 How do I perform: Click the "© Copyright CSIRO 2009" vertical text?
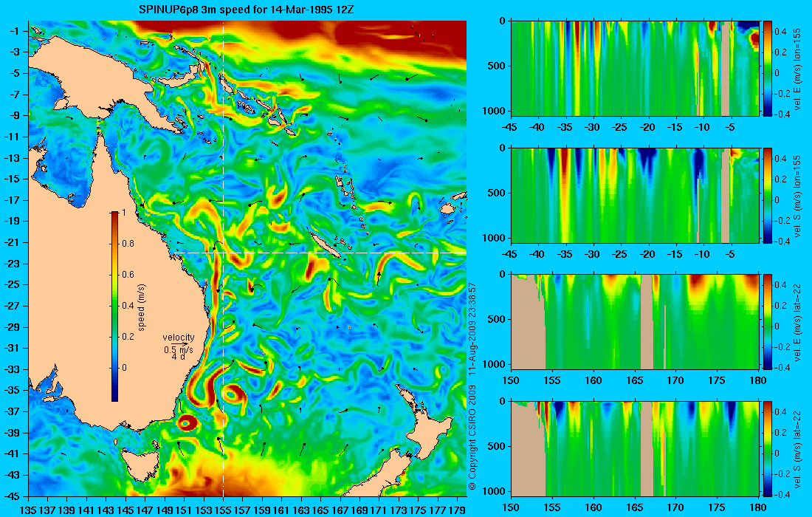click(x=472, y=438)
